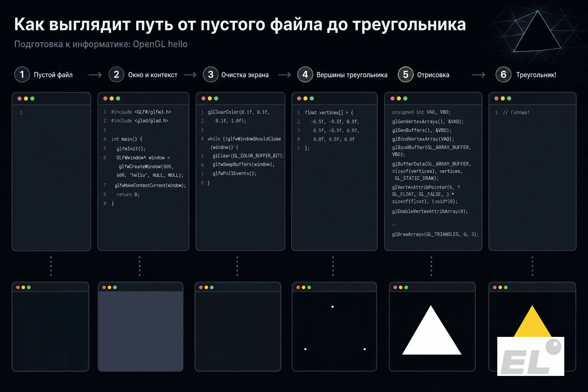Select the step 6 badge beside Треугольник!
This screenshot has height=392, width=588.
click(x=503, y=75)
